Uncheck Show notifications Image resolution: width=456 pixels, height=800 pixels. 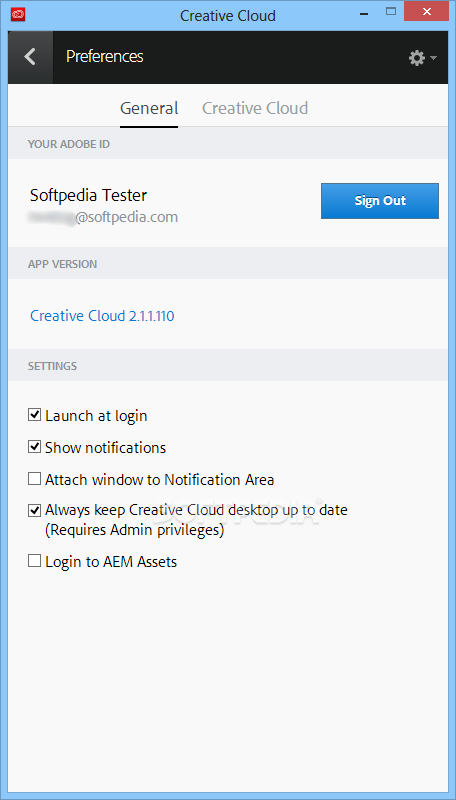[34, 447]
